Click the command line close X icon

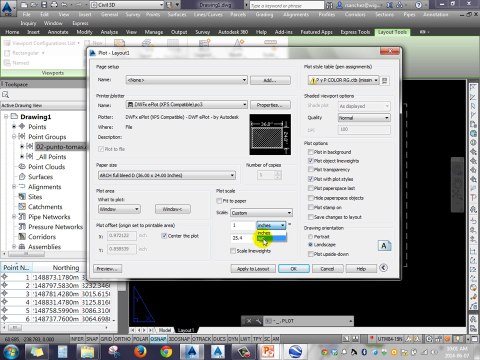pyautogui.click(x=249, y=321)
